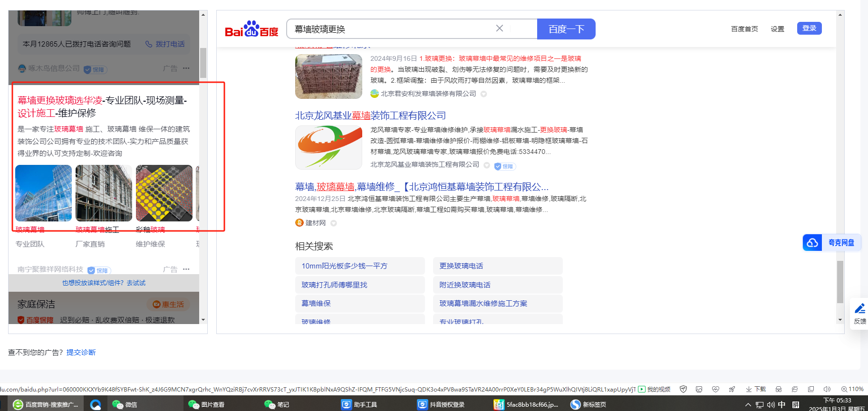Click the blue glass curtain wall ad image
Screen dimensions: 868x411
[43, 193]
